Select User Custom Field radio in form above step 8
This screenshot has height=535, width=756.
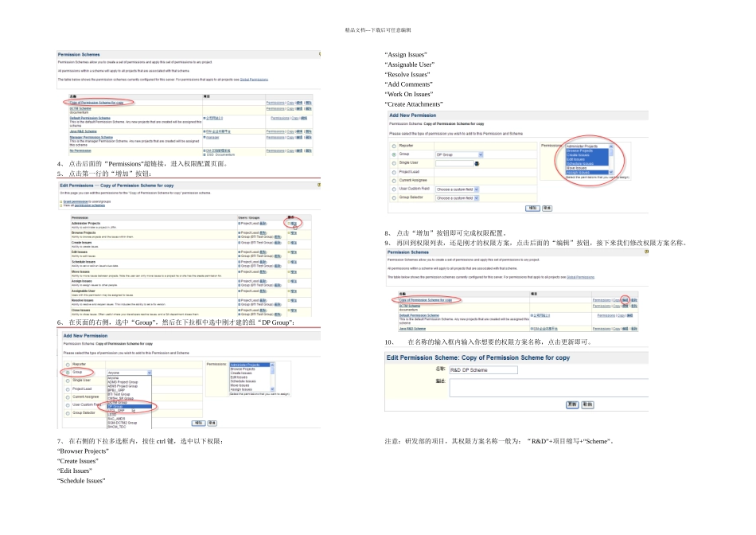(x=394, y=189)
